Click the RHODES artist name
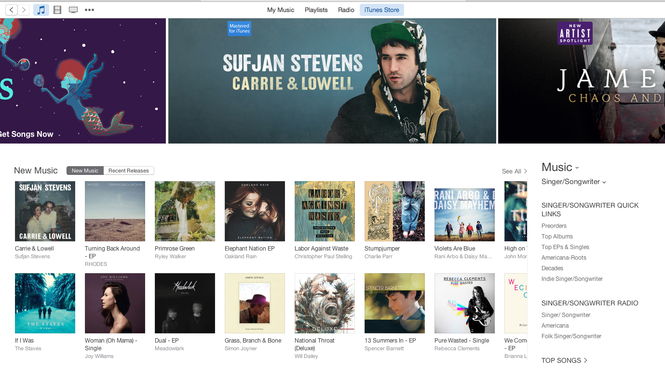The width and height of the screenshot is (665, 370). pos(96,264)
